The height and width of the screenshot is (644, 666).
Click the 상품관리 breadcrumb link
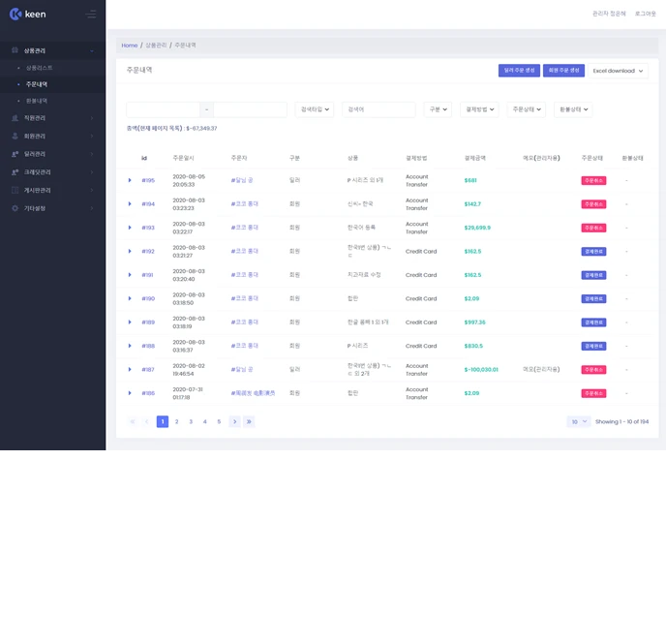[x=156, y=45]
